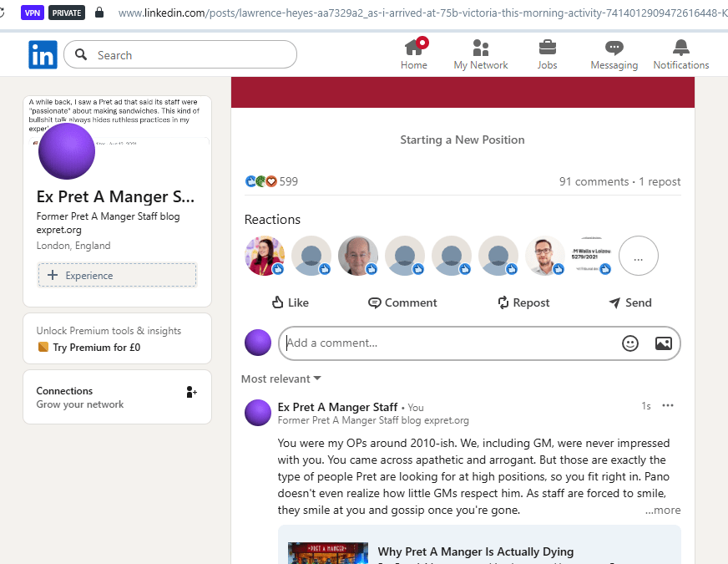Image resolution: width=728 pixels, height=564 pixels.
Task: Open the 91 comments link
Action: [x=594, y=181]
